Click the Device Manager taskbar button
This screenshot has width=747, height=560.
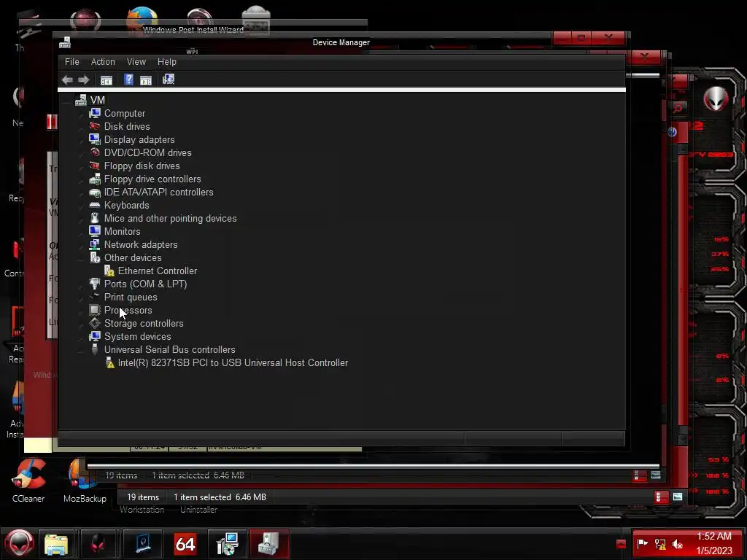269,544
